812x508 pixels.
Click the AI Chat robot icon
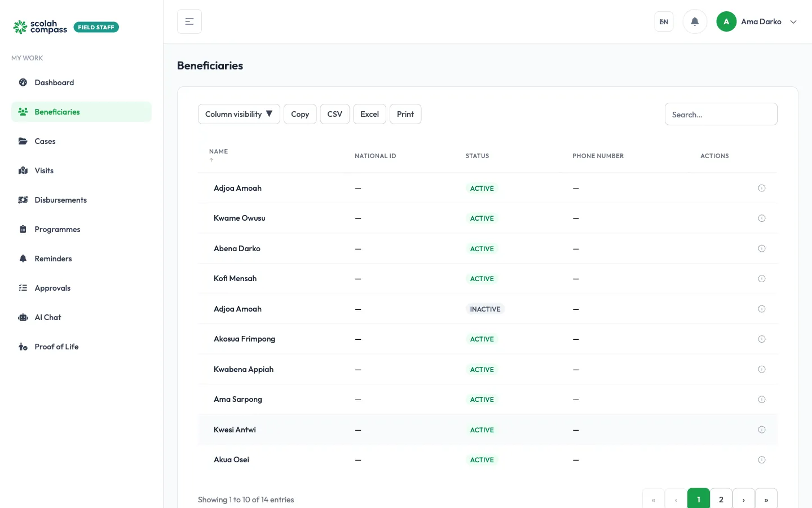[x=23, y=317]
